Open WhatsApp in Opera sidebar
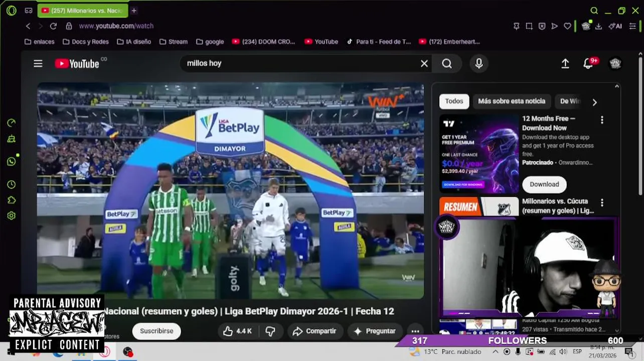 click(x=12, y=161)
